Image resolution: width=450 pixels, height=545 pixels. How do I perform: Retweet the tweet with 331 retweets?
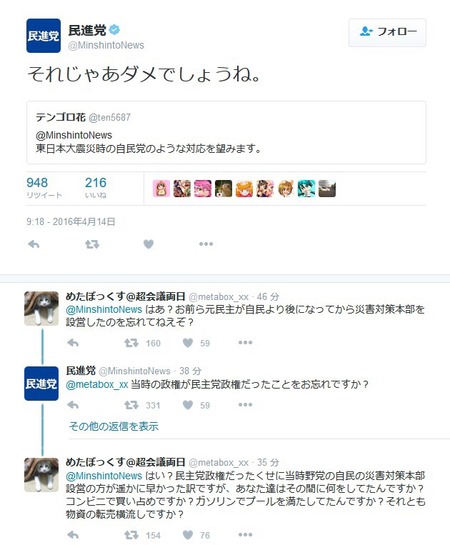[131, 405]
